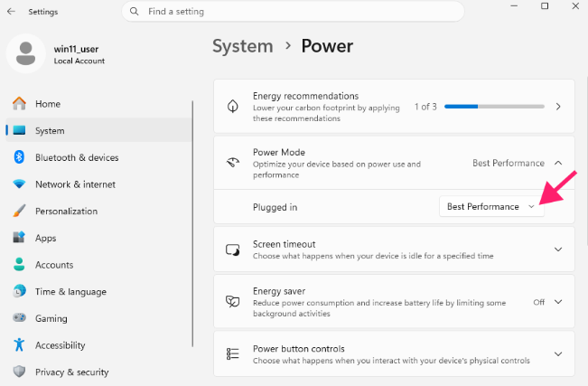Minimize the Settings window
The width and height of the screenshot is (588, 386).
point(514,6)
